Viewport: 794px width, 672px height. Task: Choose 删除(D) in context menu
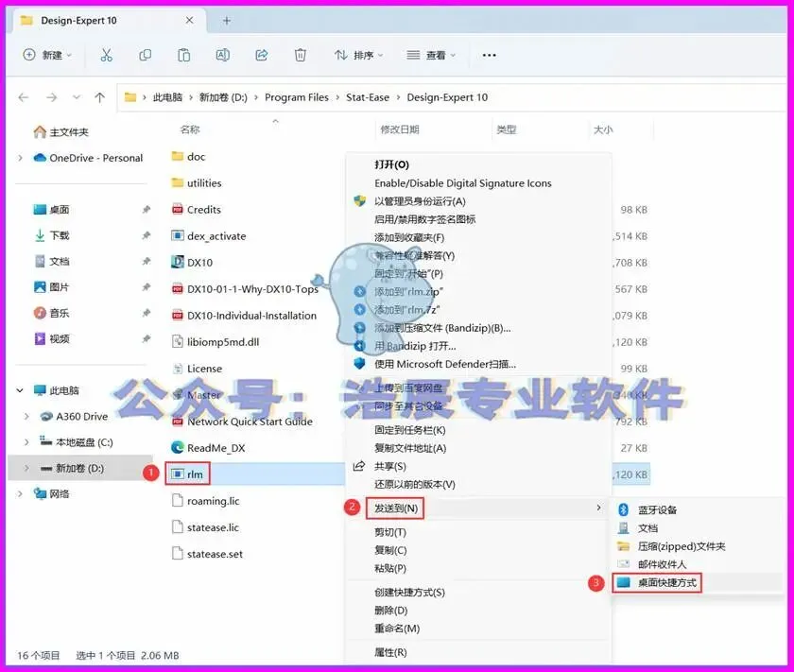pos(391,611)
